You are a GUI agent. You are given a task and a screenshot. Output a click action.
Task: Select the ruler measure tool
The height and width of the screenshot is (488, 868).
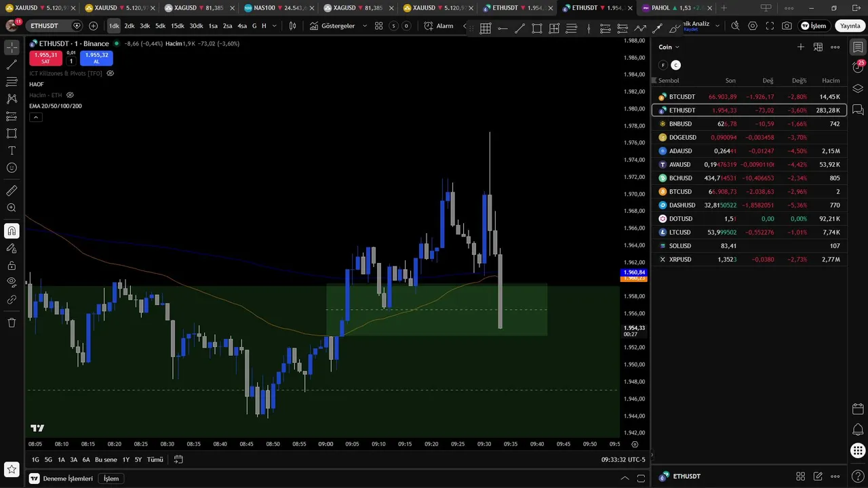(x=12, y=191)
